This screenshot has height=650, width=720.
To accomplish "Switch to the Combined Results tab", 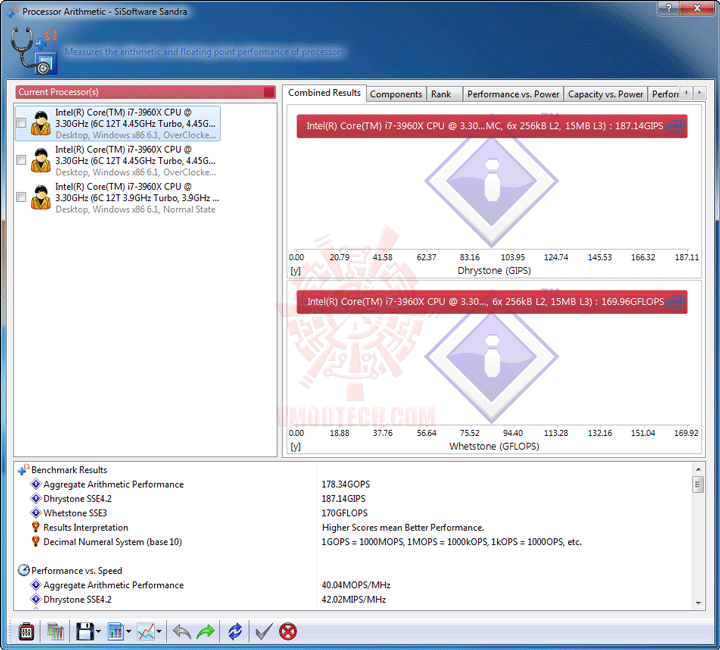I will [324, 93].
